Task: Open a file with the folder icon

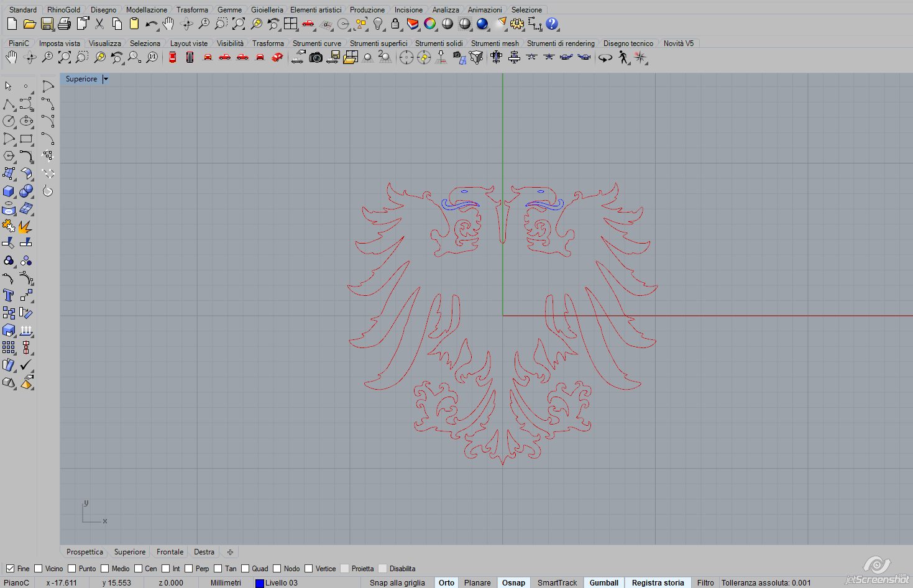Action: pyautogui.click(x=29, y=24)
